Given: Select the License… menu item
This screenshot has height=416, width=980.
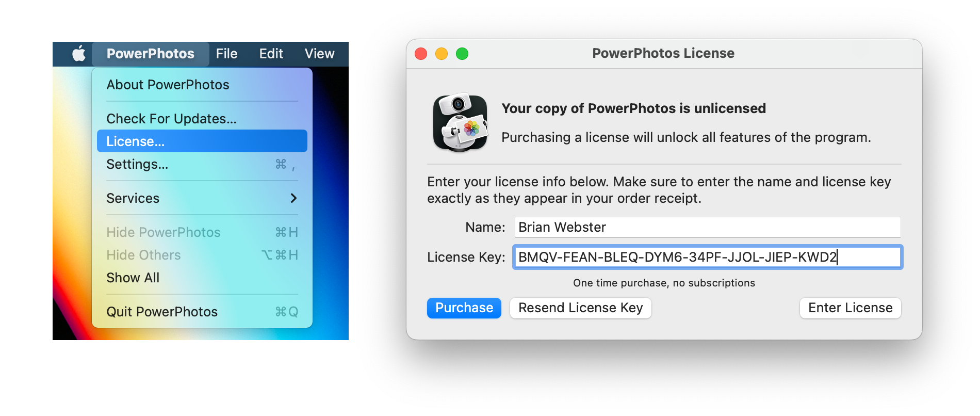Looking at the screenshot, I should [x=202, y=141].
